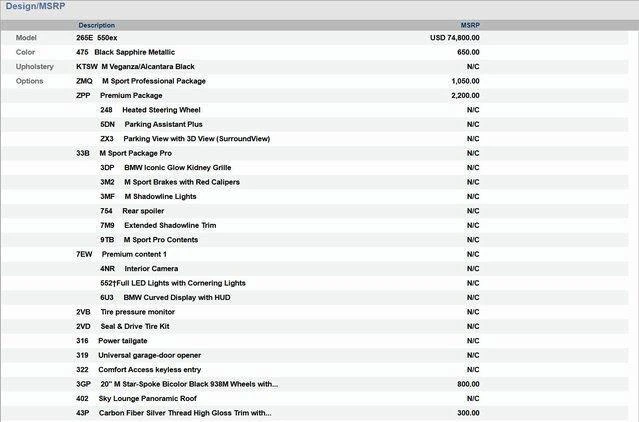The width and height of the screenshot is (639, 422).
Task: Click the Premium Package option row
Action: (131, 96)
